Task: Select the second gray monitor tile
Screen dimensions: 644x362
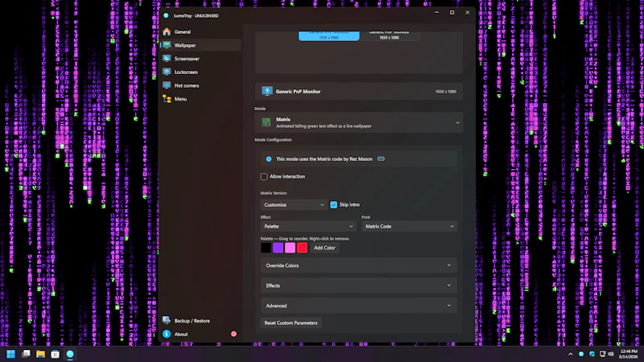Action: click(x=390, y=36)
